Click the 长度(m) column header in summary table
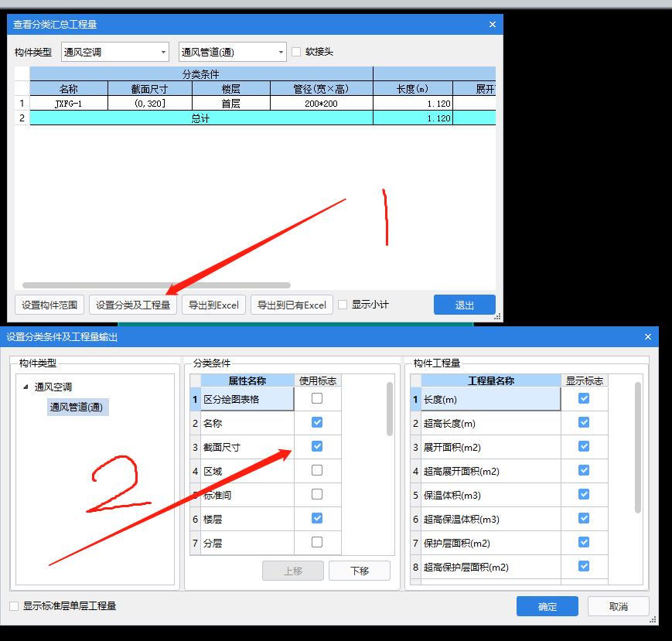 click(x=413, y=89)
